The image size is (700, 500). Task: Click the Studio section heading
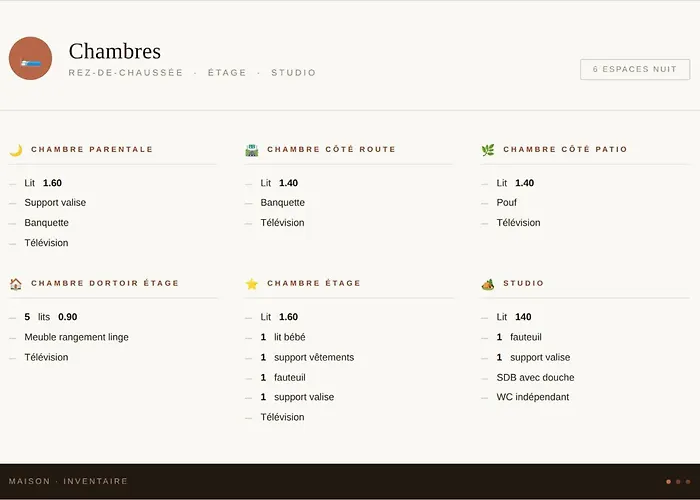point(524,283)
